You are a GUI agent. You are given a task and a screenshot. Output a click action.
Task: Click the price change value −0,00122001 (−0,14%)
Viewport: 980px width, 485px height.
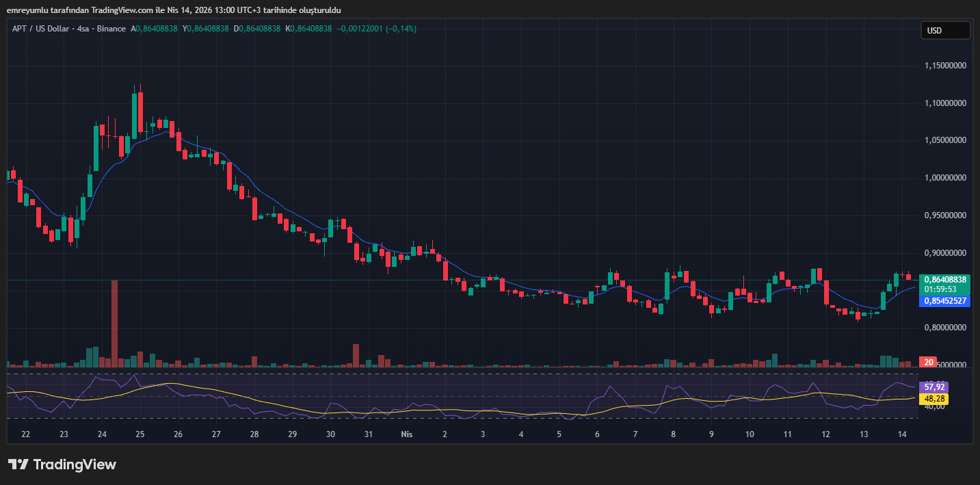(376, 29)
